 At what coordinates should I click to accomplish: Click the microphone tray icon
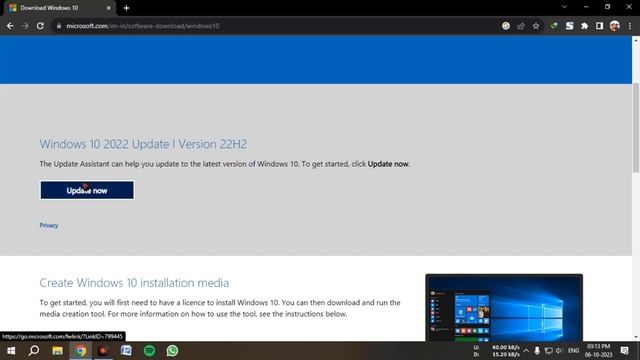537,351
